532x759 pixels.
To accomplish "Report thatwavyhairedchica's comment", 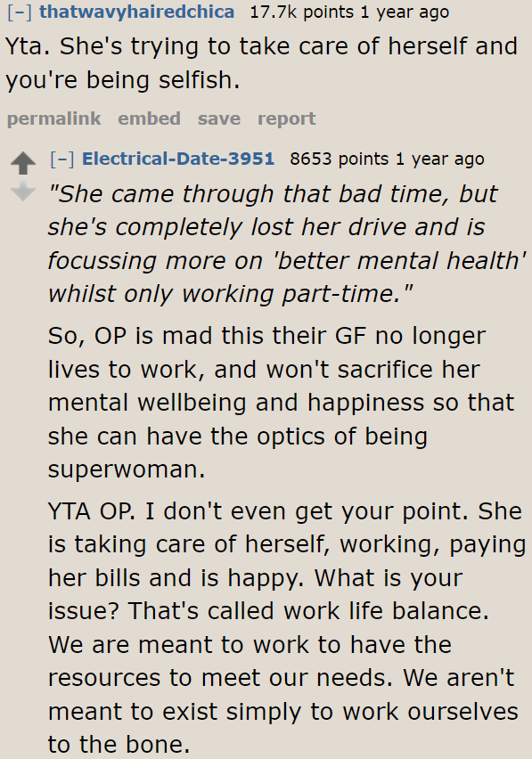I will pos(285,118).
